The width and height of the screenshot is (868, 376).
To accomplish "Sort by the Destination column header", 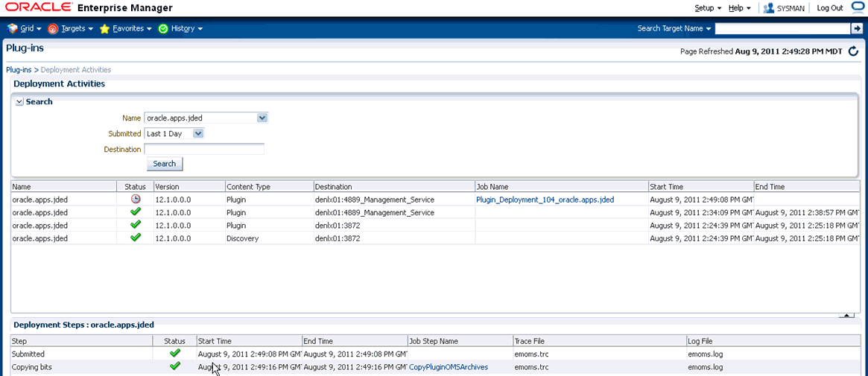I will click(394, 187).
